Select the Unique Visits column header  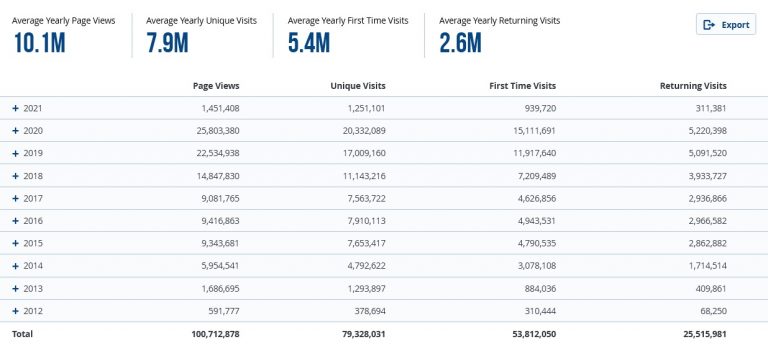coord(358,86)
